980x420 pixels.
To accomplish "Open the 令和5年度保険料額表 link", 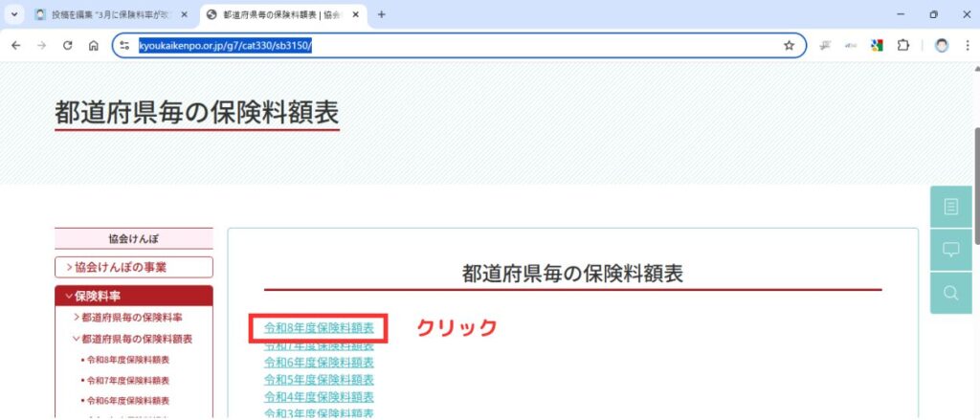I will [x=319, y=380].
